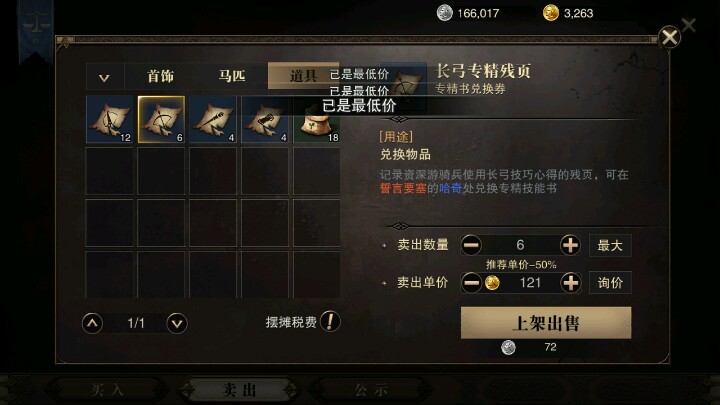
Task: Go to the previous page with the up arrow
Action: click(92, 323)
